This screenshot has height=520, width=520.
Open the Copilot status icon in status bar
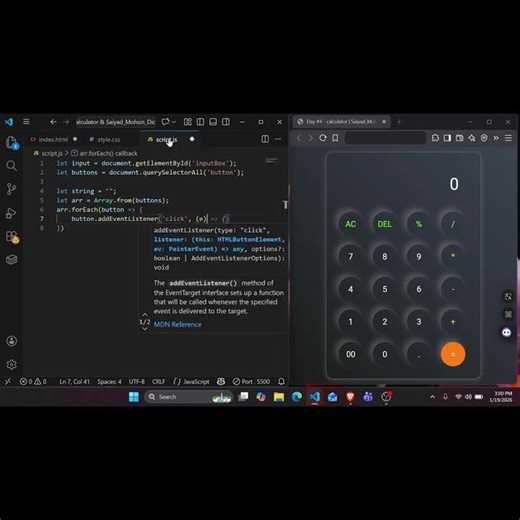[221, 381]
